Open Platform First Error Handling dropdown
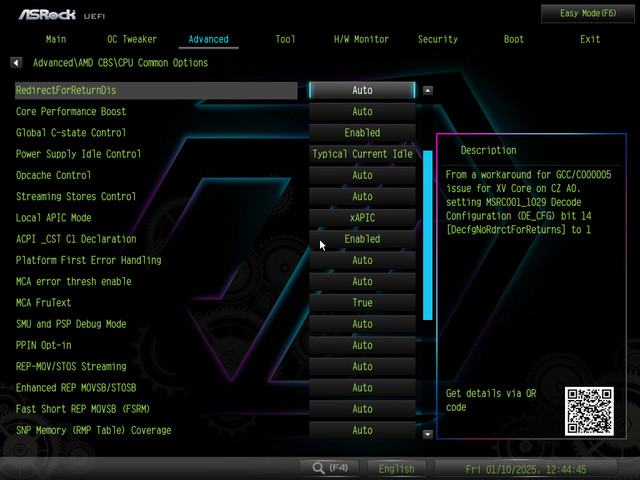Viewport: 640px width, 480px height. [362, 260]
